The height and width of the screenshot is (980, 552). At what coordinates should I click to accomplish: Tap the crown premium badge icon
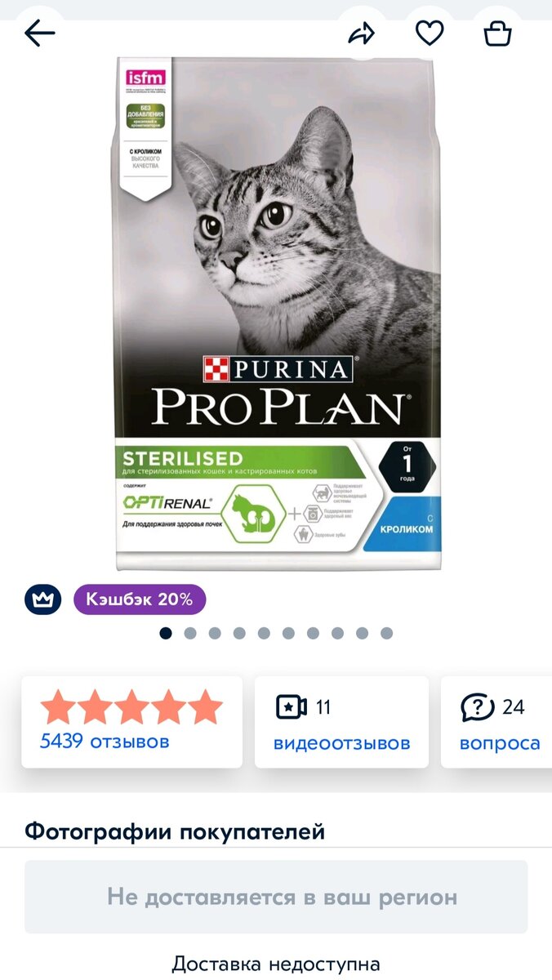[x=41, y=600]
